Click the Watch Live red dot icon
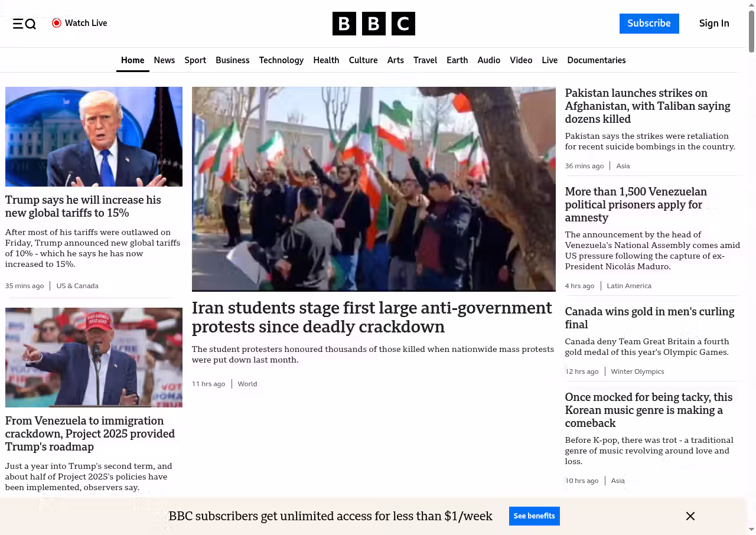Image resolution: width=756 pixels, height=535 pixels. coord(57,23)
